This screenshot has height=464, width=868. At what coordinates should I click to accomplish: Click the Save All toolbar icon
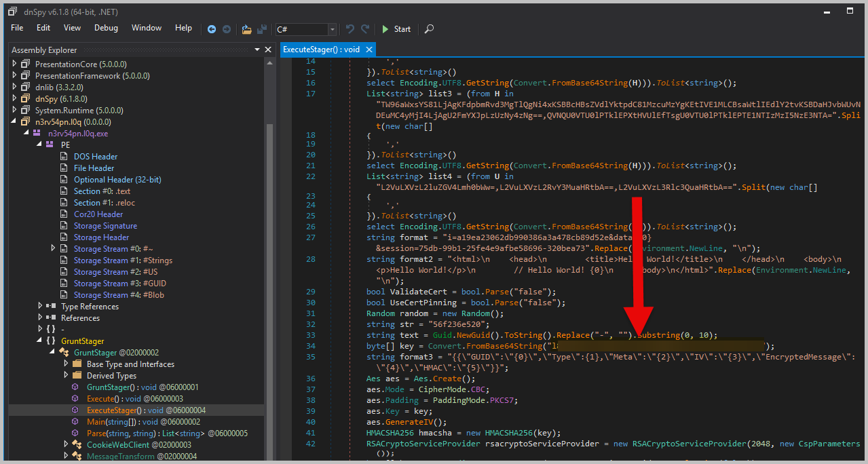coord(261,29)
